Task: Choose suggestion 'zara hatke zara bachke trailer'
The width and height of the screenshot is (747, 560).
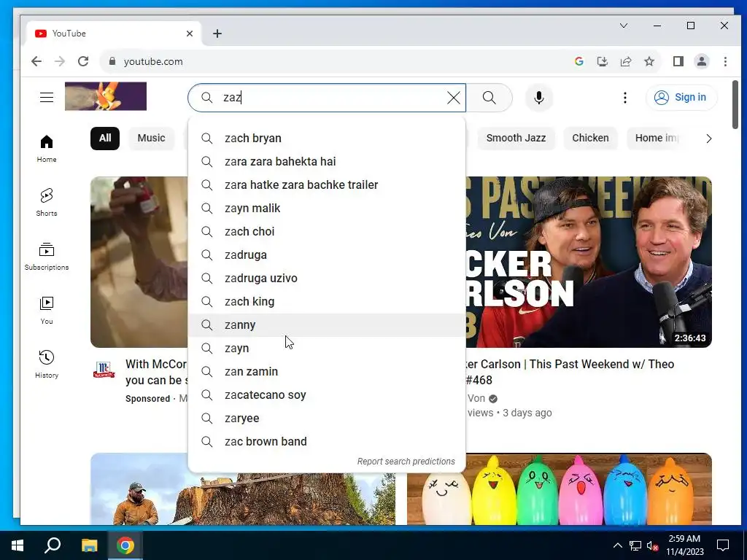Action: (327, 184)
